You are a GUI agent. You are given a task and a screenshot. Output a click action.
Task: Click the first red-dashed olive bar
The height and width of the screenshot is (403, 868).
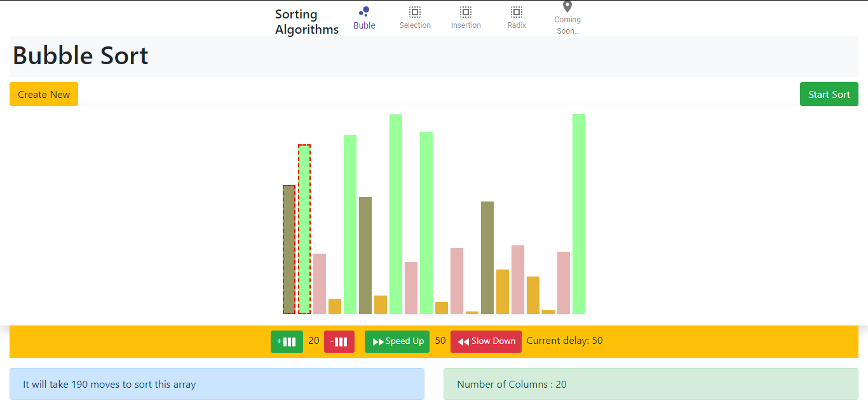[x=289, y=249]
